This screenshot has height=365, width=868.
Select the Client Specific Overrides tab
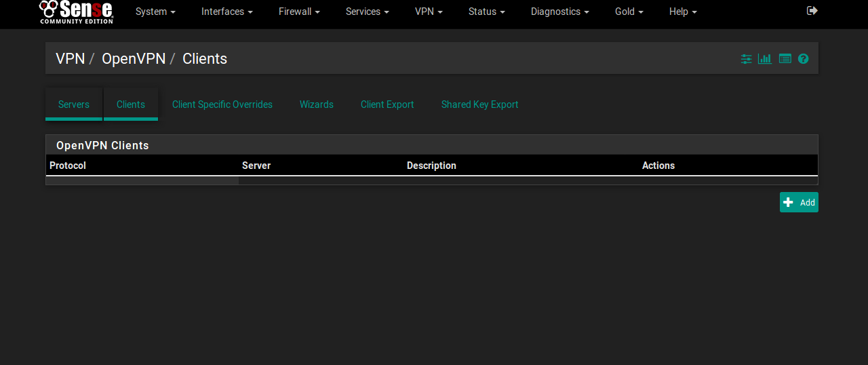[222, 104]
